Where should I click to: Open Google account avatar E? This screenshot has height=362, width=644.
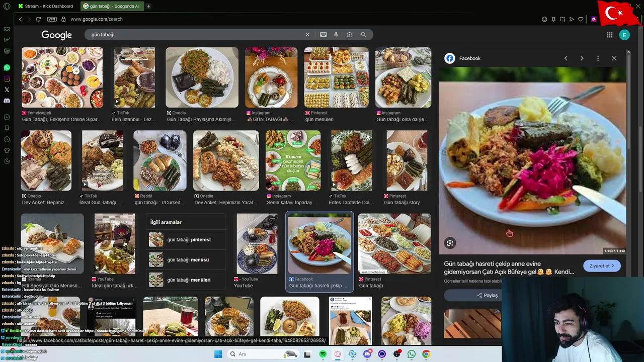[624, 35]
